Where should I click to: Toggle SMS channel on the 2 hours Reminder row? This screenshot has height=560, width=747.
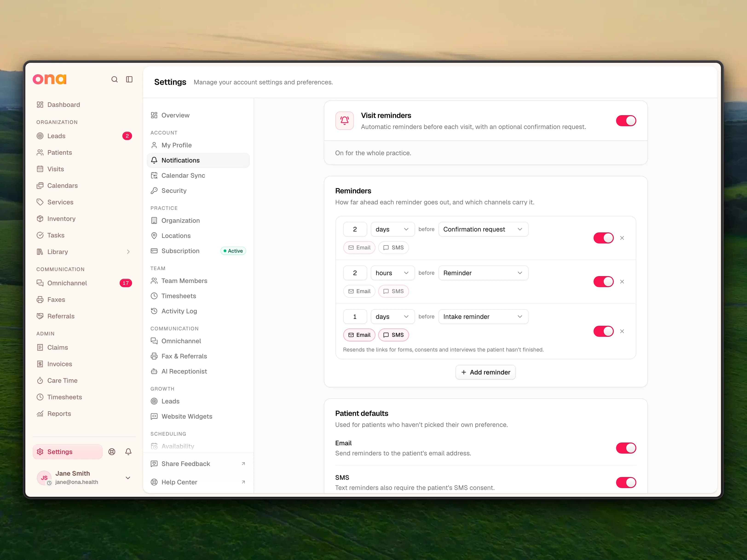(393, 291)
